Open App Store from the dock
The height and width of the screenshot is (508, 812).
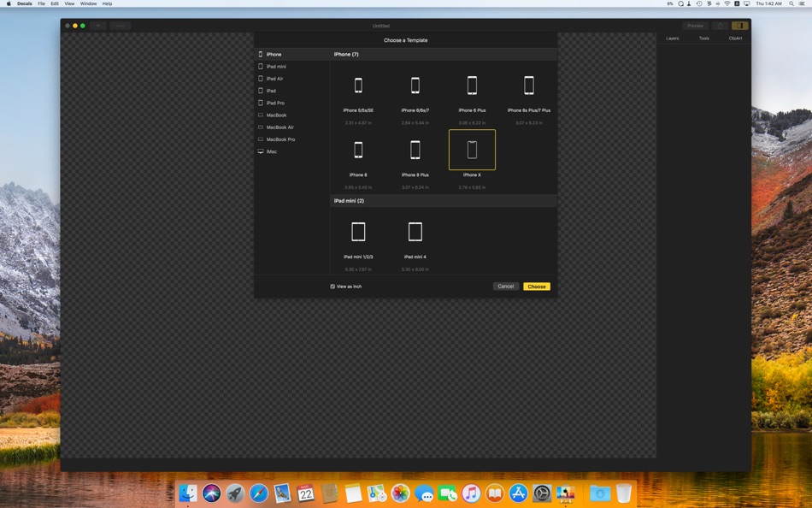tap(518, 493)
